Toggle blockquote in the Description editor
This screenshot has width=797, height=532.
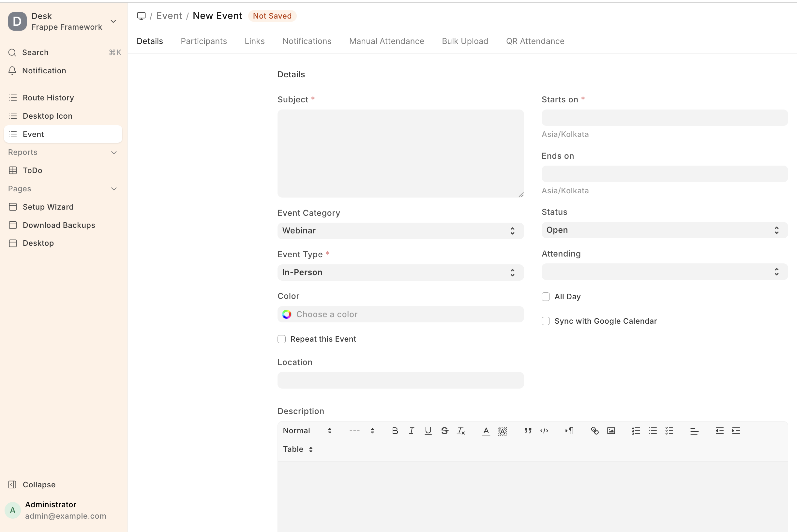click(528, 431)
